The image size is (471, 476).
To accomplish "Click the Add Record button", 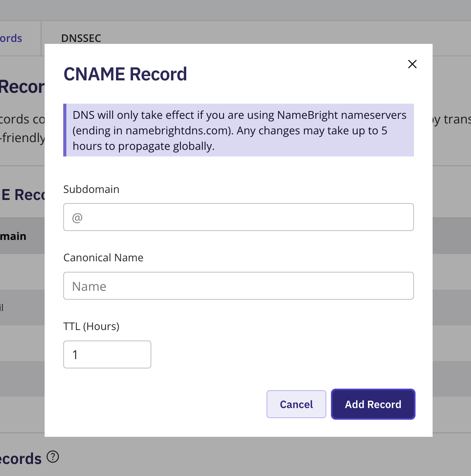I will (373, 404).
